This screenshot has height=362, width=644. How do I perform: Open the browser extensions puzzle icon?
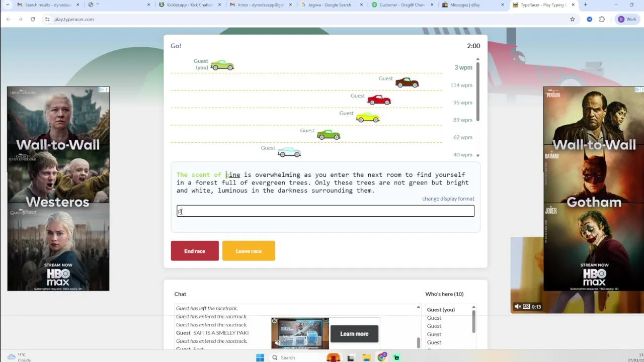[602, 19]
